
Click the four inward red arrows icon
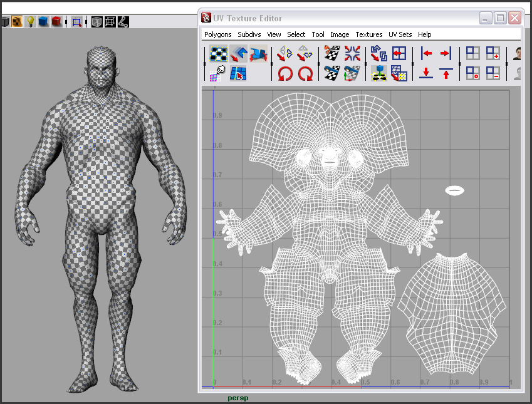click(x=352, y=54)
